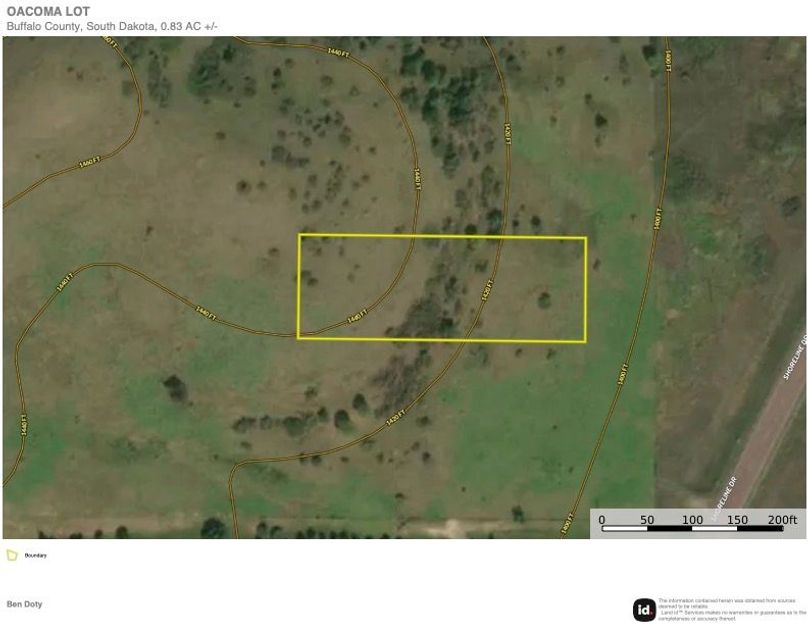Click the 50 mark on scale bar
Image resolution: width=808 pixels, height=624 pixels.
tap(647, 519)
